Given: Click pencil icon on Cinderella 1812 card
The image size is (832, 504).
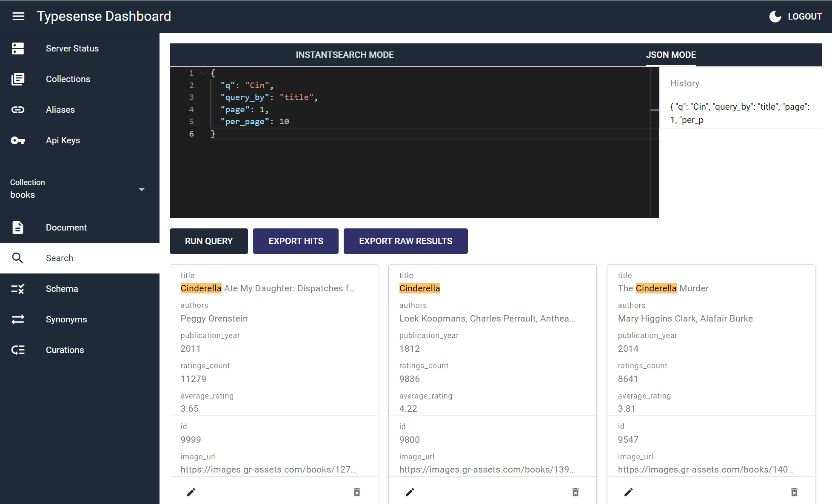Looking at the screenshot, I should pos(410,492).
